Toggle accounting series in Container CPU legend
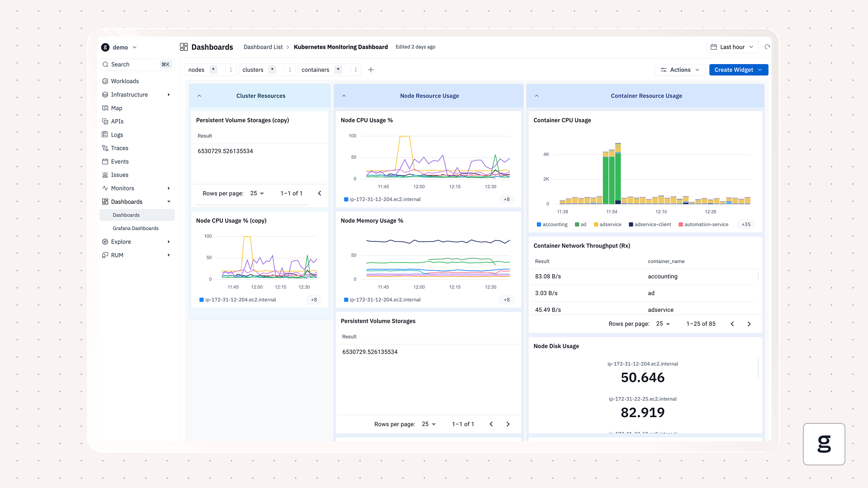The image size is (868, 488). (554, 225)
